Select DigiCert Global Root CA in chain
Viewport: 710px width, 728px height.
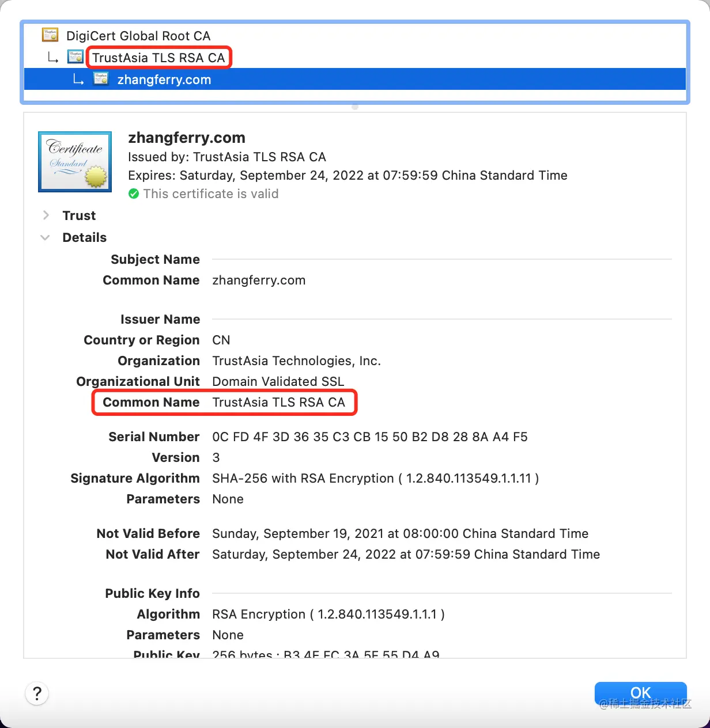click(x=138, y=36)
